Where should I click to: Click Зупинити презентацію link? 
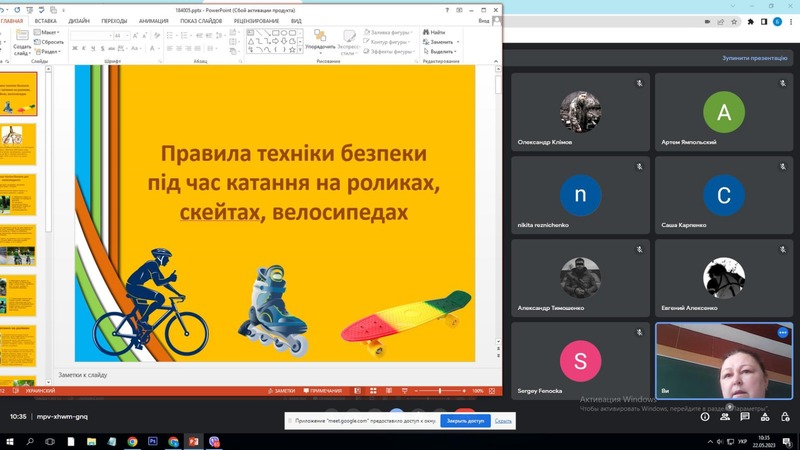[x=755, y=58]
